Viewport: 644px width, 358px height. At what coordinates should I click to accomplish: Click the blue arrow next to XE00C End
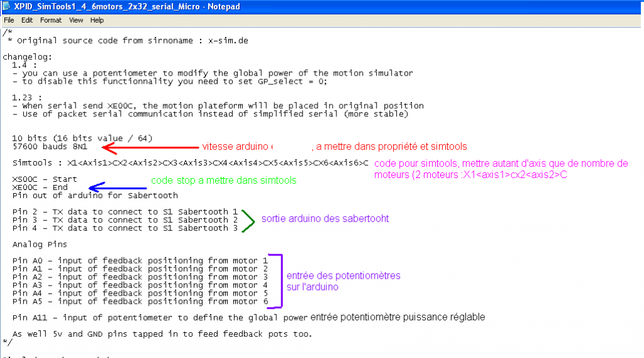118,187
